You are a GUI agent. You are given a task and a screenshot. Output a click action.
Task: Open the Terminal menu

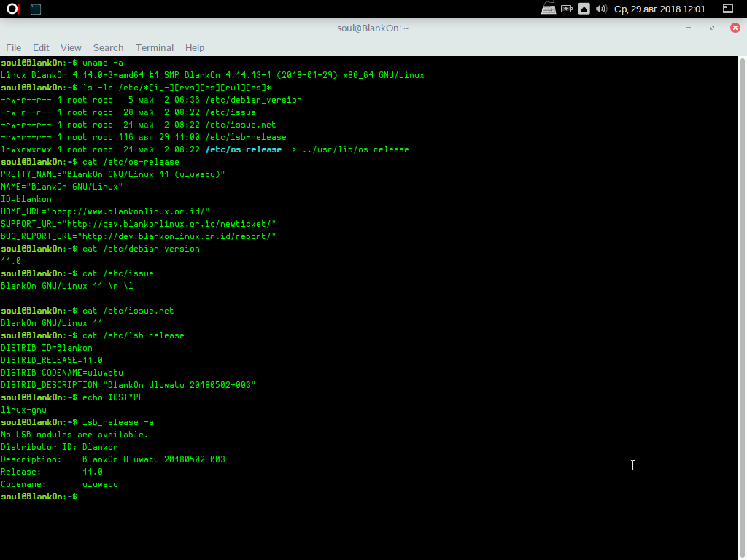(155, 47)
